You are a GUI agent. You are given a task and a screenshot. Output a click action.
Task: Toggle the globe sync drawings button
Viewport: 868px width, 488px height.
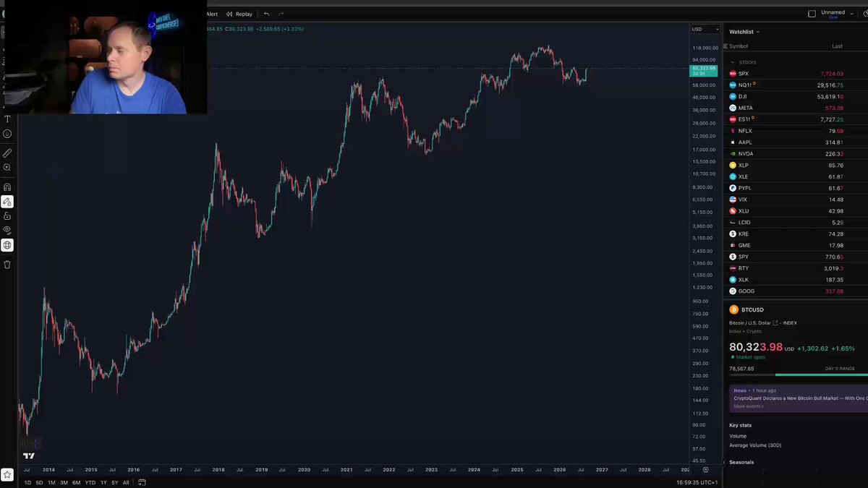coord(7,245)
